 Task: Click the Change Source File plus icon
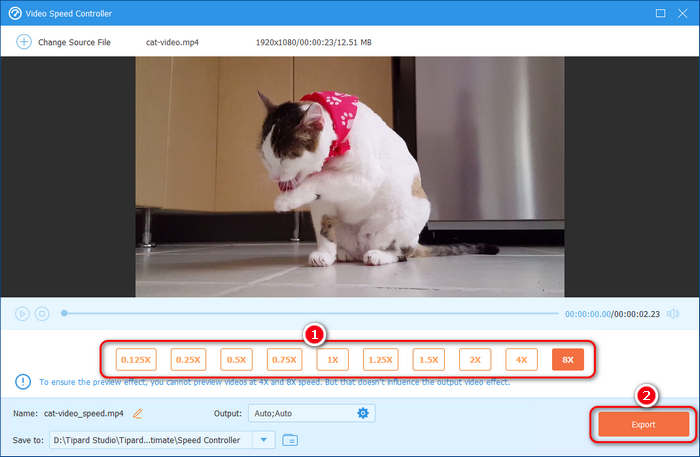tap(22, 42)
